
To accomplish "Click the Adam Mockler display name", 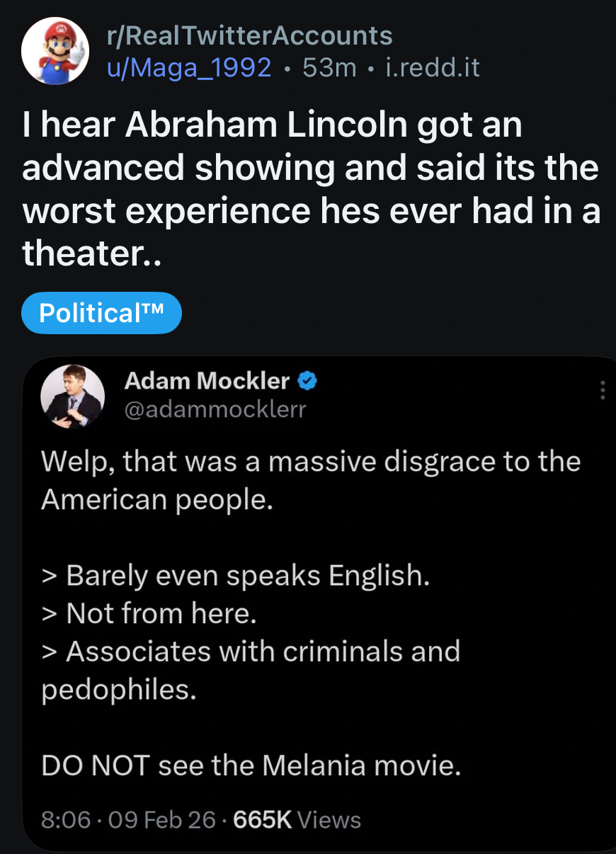I will pyautogui.click(x=207, y=381).
